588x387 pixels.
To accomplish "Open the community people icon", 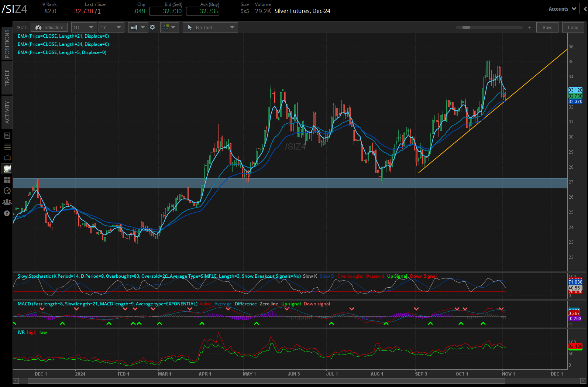I will point(7,202).
